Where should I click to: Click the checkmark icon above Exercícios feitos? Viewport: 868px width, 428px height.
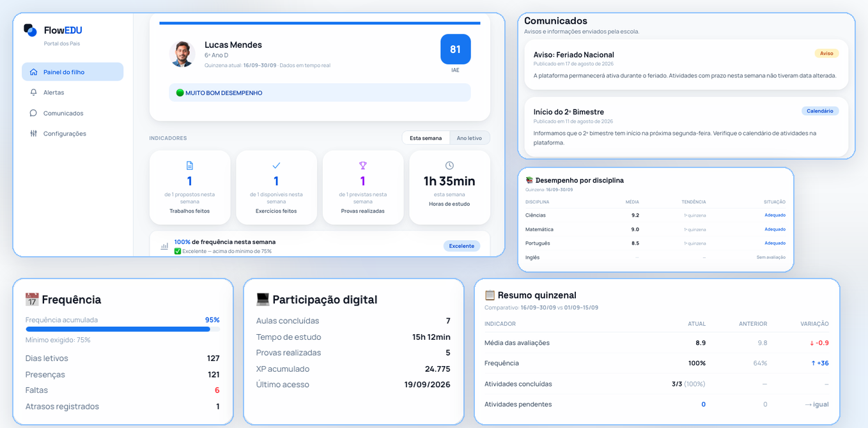pyautogui.click(x=276, y=166)
